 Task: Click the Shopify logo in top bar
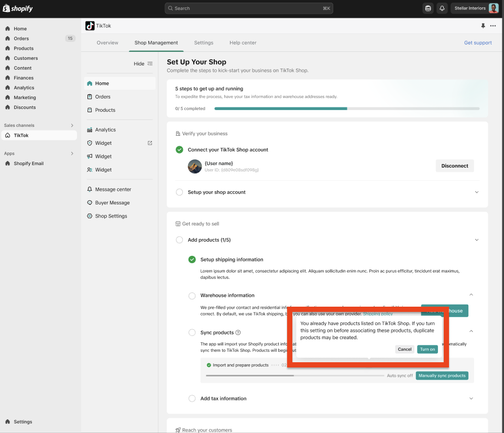click(18, 8)
